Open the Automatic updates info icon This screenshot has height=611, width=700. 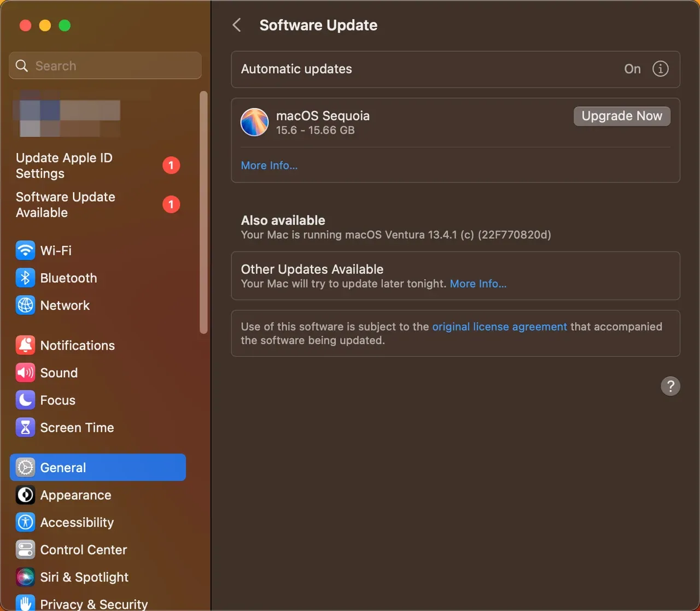(x=661, y=69)
